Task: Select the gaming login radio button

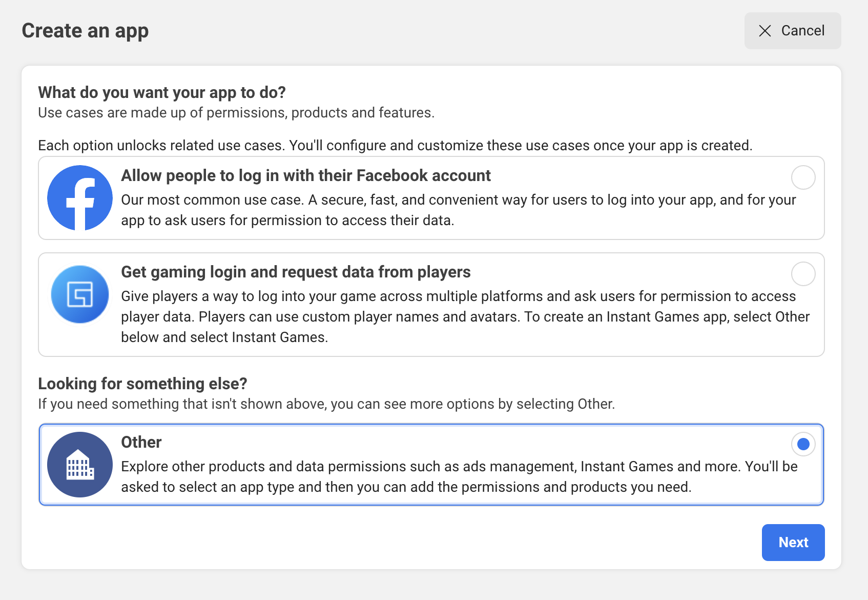Action: 803,274
